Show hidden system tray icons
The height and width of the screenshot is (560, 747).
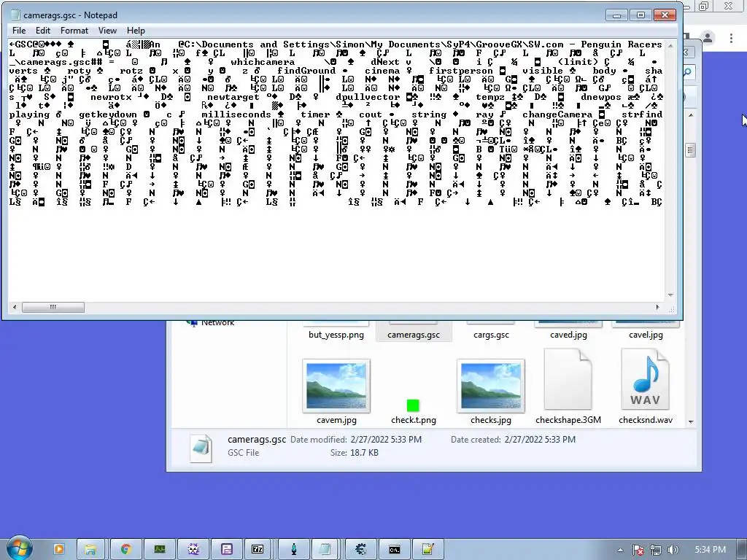tap(620, 550)
